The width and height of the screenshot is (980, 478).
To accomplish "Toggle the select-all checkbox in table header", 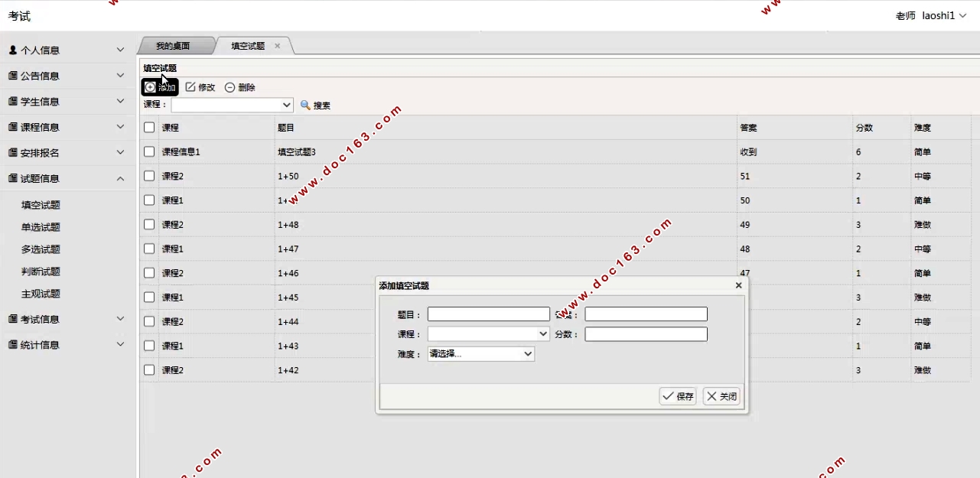I will [149, 128].
